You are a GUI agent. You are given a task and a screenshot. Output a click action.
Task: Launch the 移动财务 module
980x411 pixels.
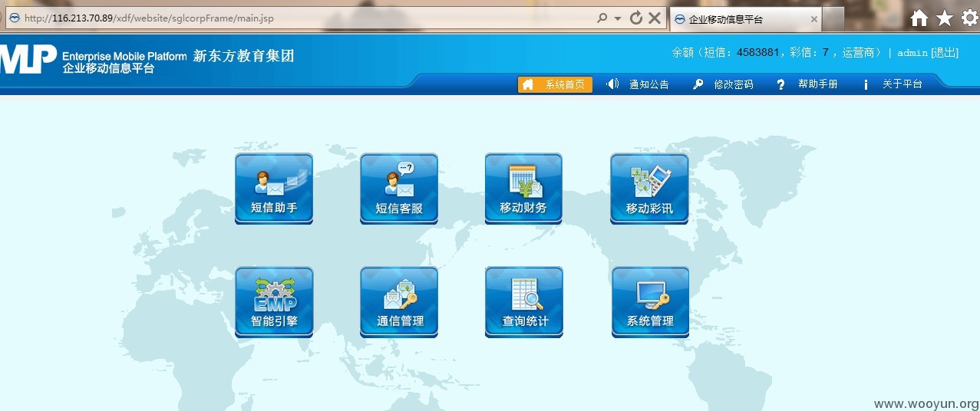click(x=523, y=188)
